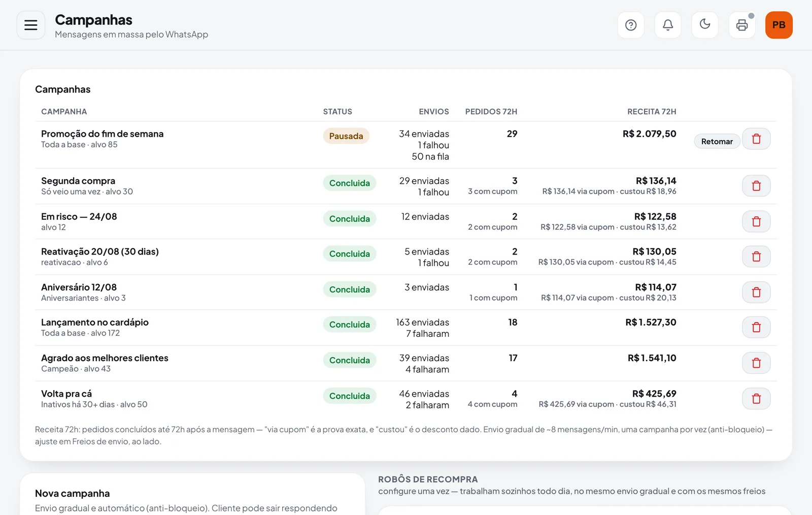
Task: Select the campaign name Promoção do fim de semana
Action: click(x=103, y=134)
